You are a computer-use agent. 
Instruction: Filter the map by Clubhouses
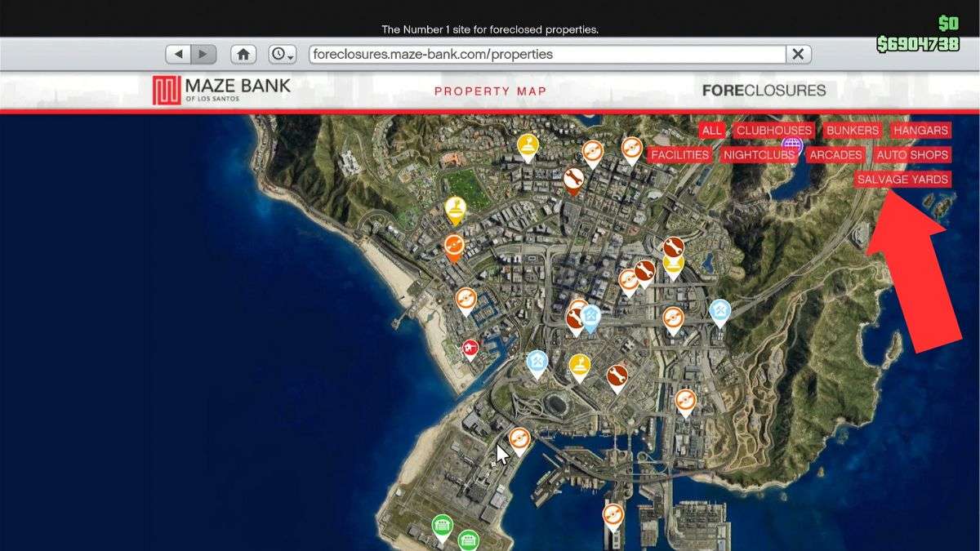[x=774, y=131]
